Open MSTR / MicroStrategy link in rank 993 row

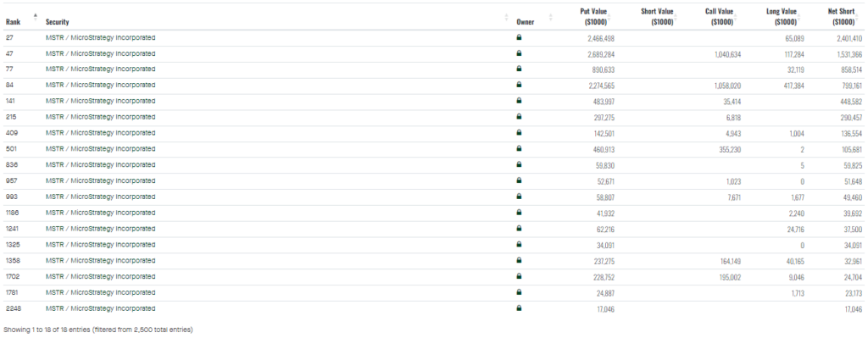pos(100,197)
